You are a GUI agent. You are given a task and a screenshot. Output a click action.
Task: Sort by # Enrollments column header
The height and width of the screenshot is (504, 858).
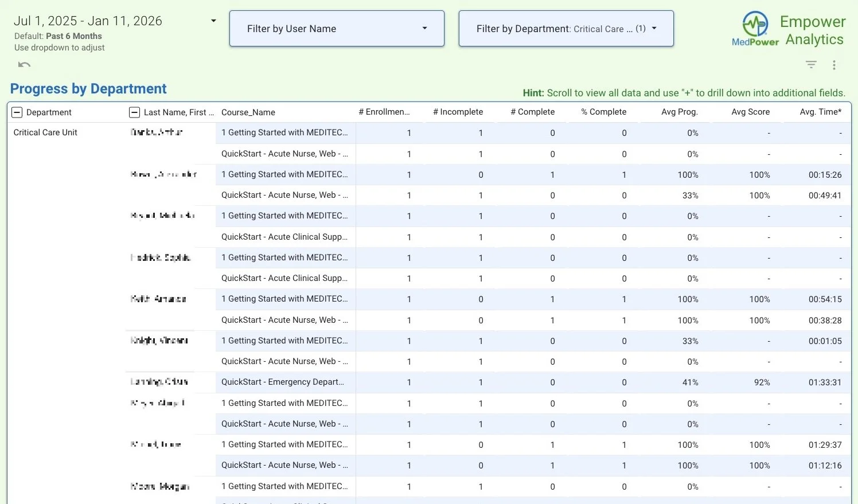point(384,112)
